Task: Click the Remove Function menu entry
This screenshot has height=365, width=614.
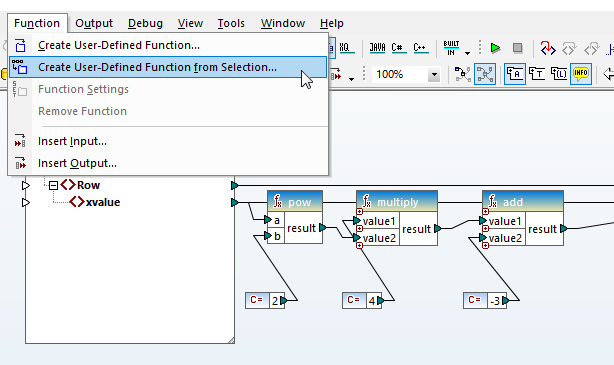Action: (x=168, y=111)
